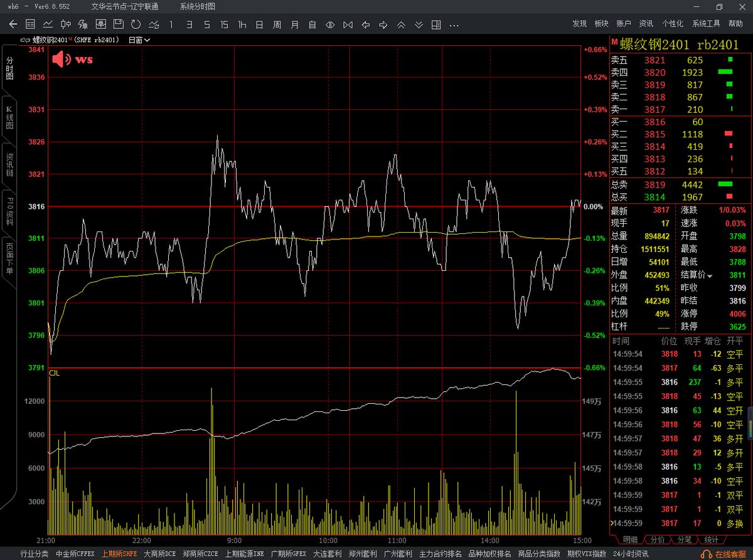The height and width of the screenshot is (560, 753).
Task: Jump to next contract with double-down chevron
Action: (x=419, y=24)
